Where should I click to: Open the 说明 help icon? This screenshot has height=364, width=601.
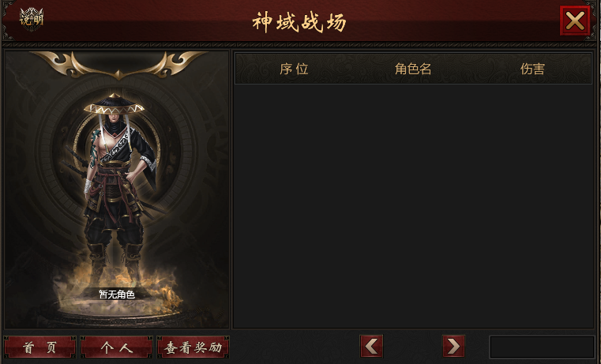[x=32, y=19]
